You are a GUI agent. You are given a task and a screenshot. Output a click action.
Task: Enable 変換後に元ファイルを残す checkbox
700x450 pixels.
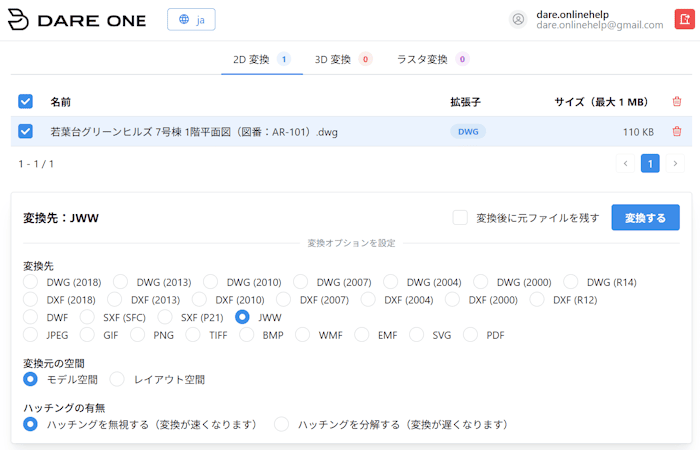[x=460, y=218]
